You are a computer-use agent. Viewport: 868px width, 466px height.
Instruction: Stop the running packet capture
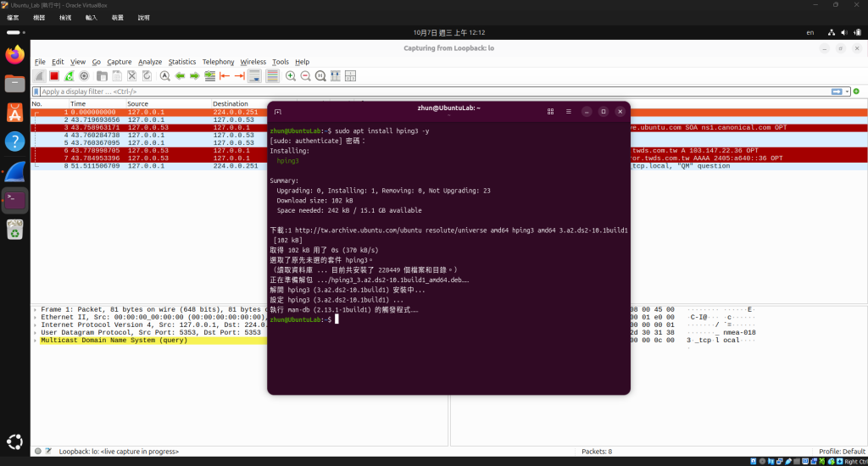point(54,75)
